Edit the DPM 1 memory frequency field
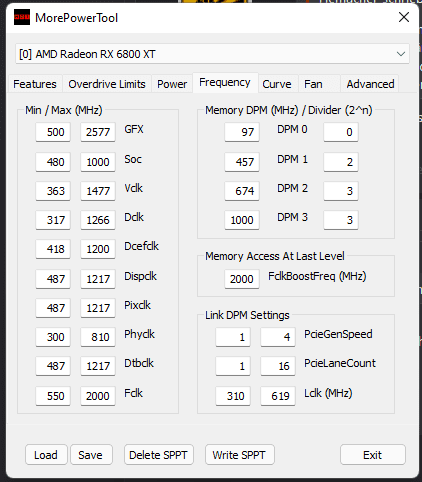This screenshot has width=422, height=482. (242, 162)
